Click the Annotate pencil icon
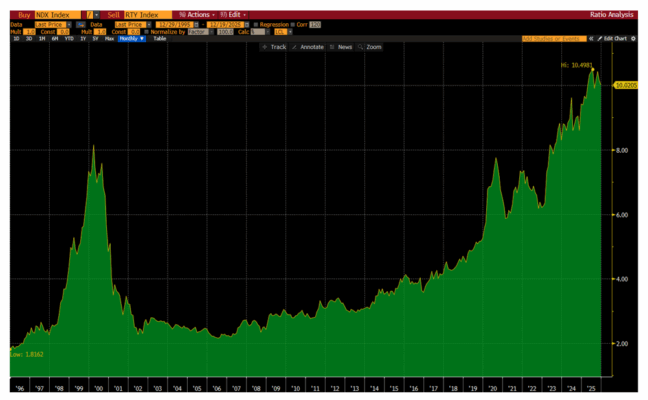Viewport: 648px width, 400px height. [x=295, y=47]
